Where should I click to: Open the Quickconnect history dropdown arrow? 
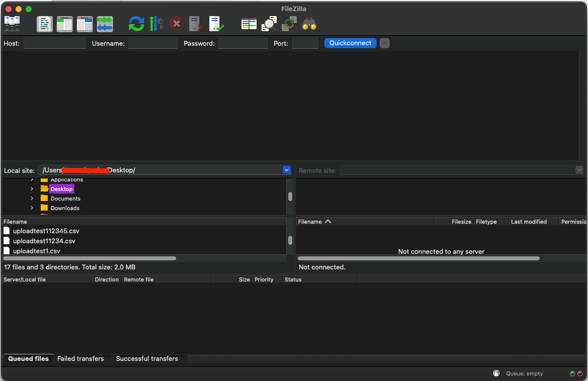pyautogui.click(x=384, y=43)
